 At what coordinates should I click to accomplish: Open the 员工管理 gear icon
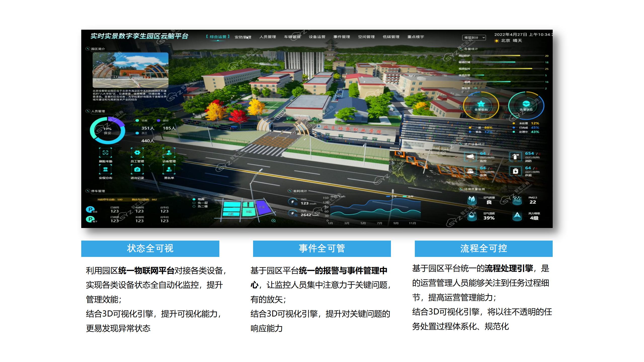click(137, 153)
